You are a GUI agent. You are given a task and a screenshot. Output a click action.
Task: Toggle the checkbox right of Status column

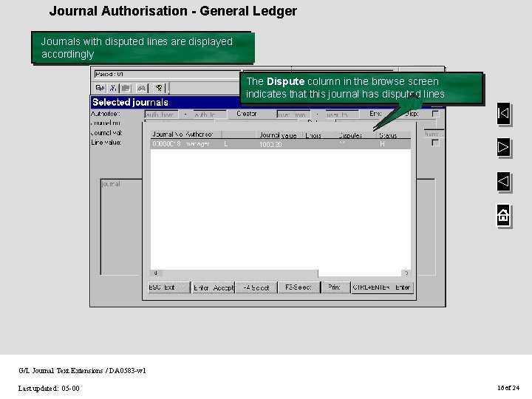[x=435, y=143]
